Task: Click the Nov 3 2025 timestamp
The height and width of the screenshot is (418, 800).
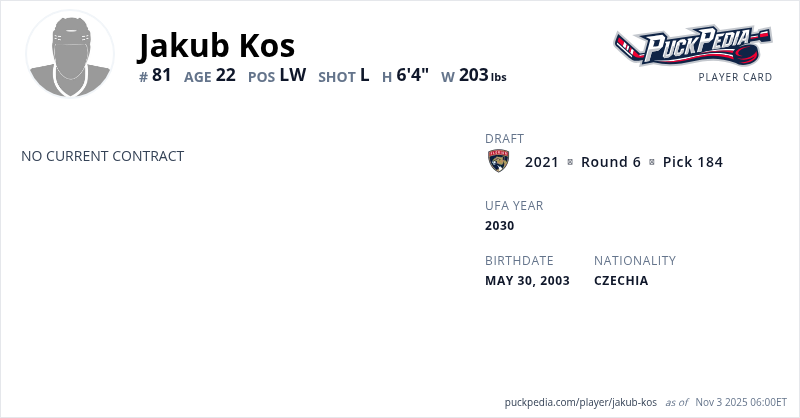Action: coord(741,402)
